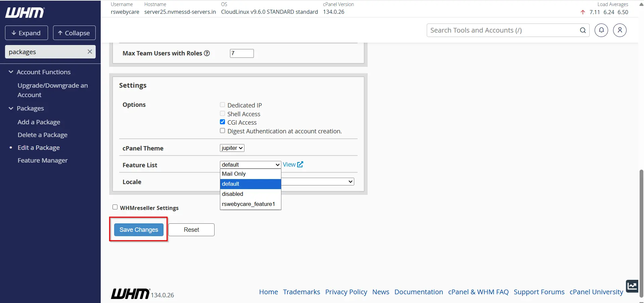Open the Documentation footer link

pos(419,292)
